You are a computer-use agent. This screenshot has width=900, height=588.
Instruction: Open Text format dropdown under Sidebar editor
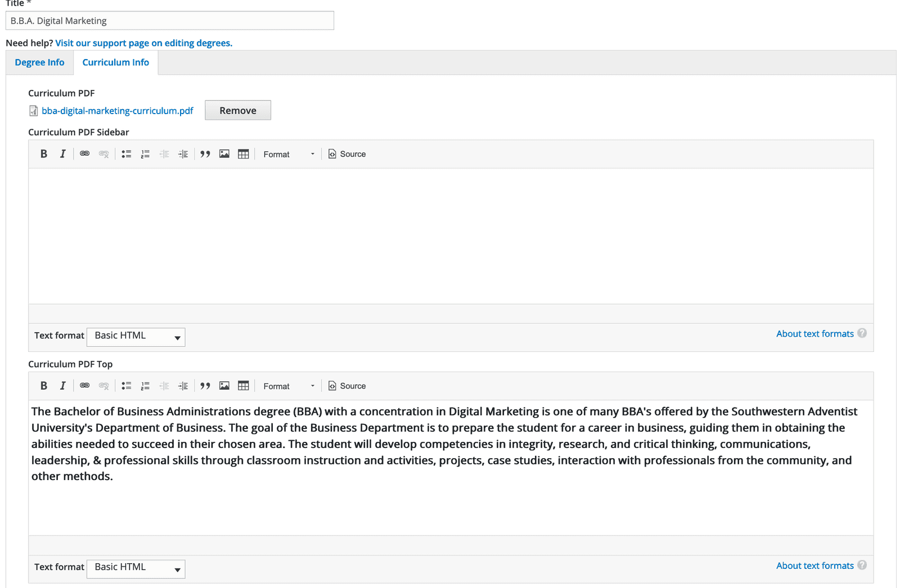click(x=136, y=337)
